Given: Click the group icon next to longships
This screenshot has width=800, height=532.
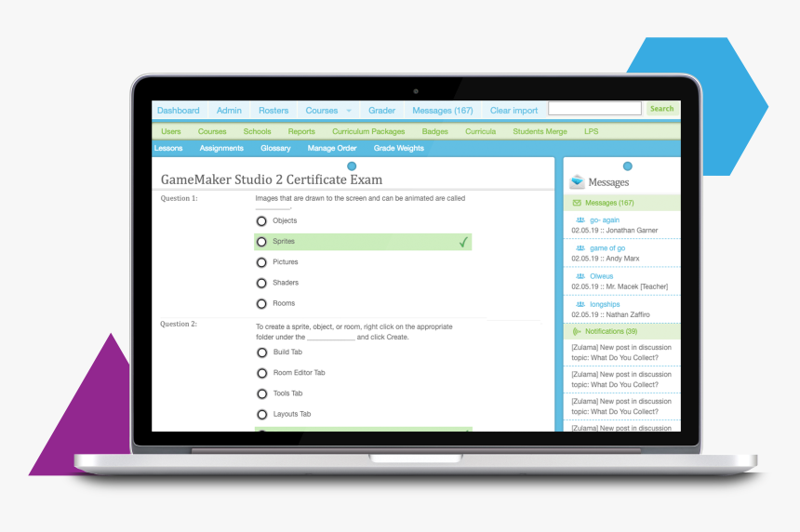Looking at the screenshot, I should click(x=580, y=304).
